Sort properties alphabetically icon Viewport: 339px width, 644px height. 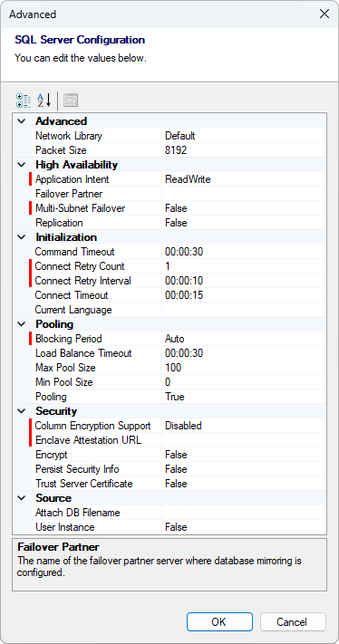[44, 101]
